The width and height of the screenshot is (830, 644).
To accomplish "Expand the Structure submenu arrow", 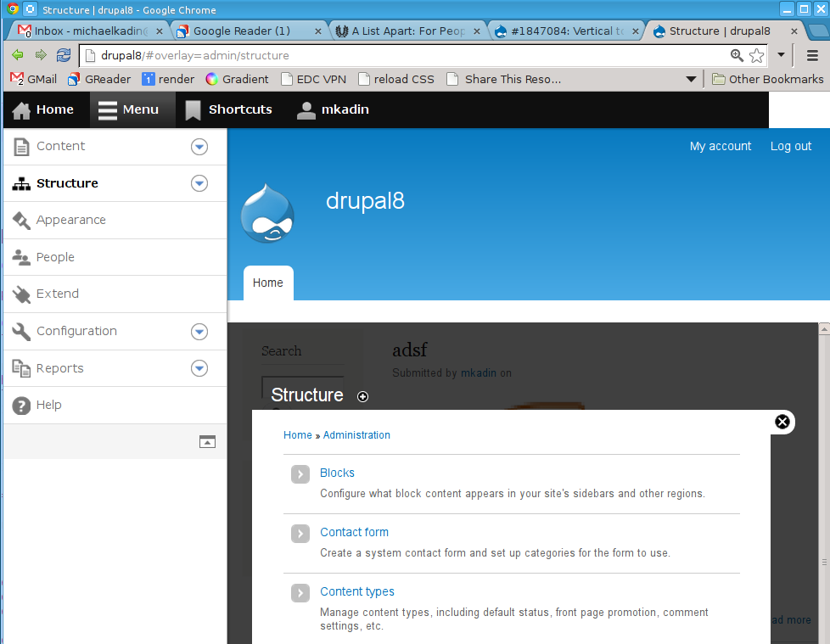I will pos(199,183).
